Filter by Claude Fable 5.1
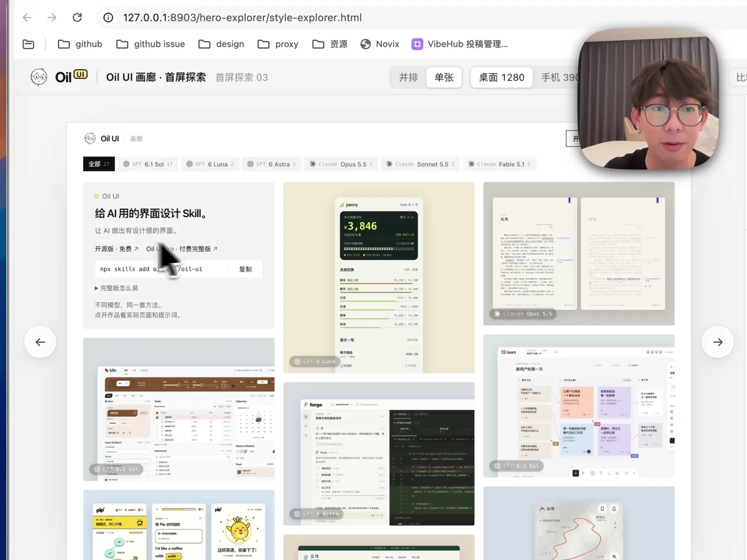 [x=499, y=164]
